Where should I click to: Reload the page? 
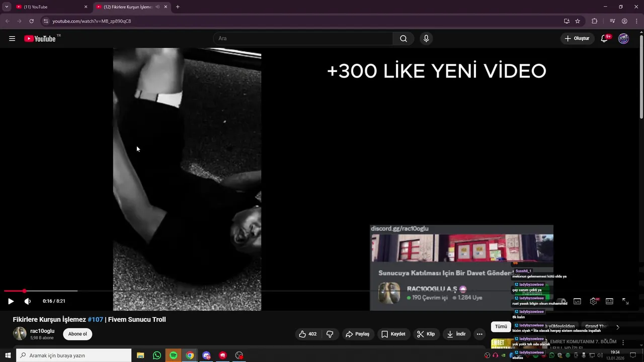(31, 21)
